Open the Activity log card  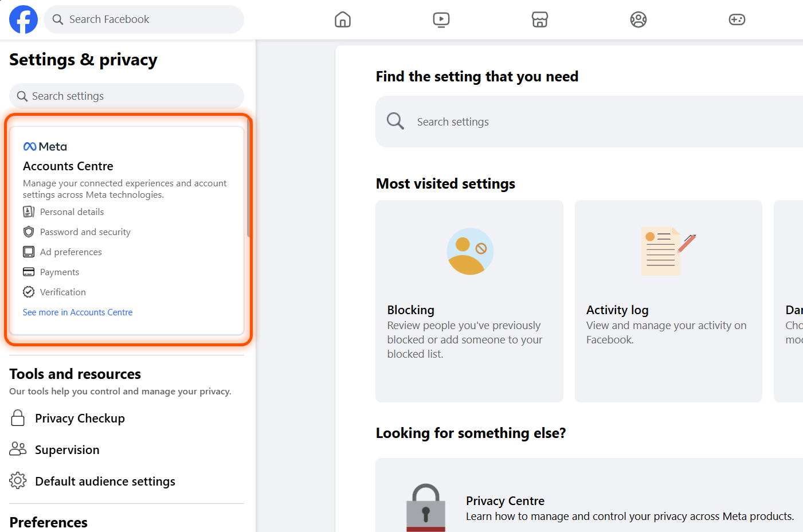point(668,301)
